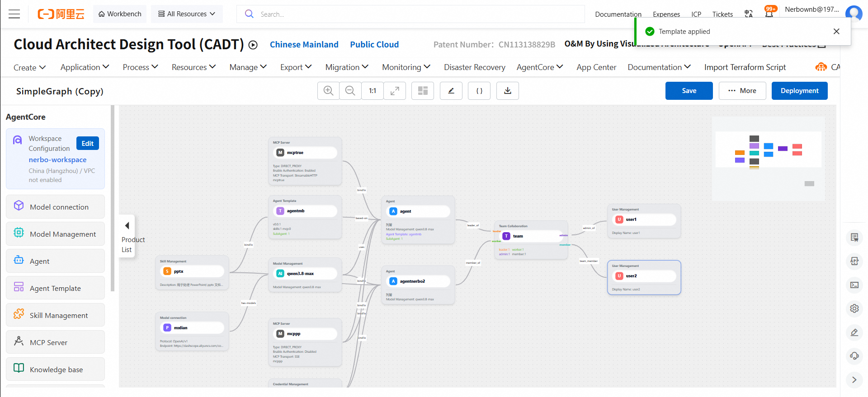Open the Workbench tab
868x397 pixels.
pos(120,14)
